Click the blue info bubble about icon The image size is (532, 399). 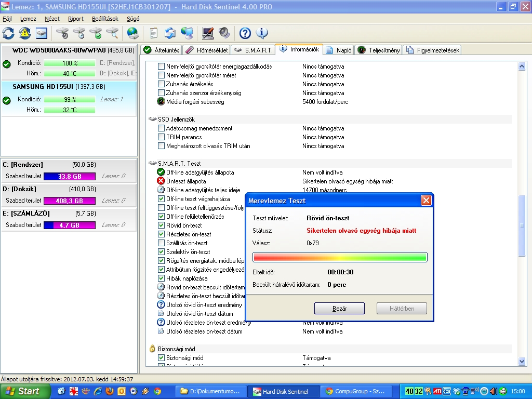pyautogui.click(x=262, y=33)
